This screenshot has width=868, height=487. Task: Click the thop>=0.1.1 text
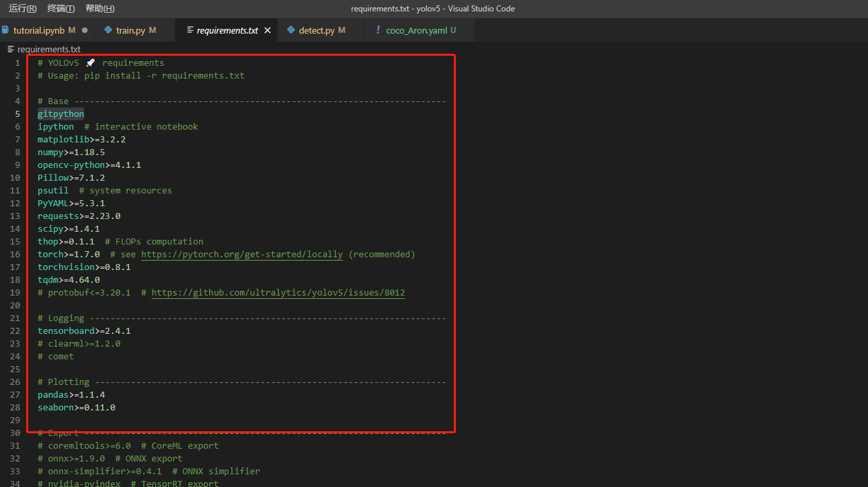point(66,242)
